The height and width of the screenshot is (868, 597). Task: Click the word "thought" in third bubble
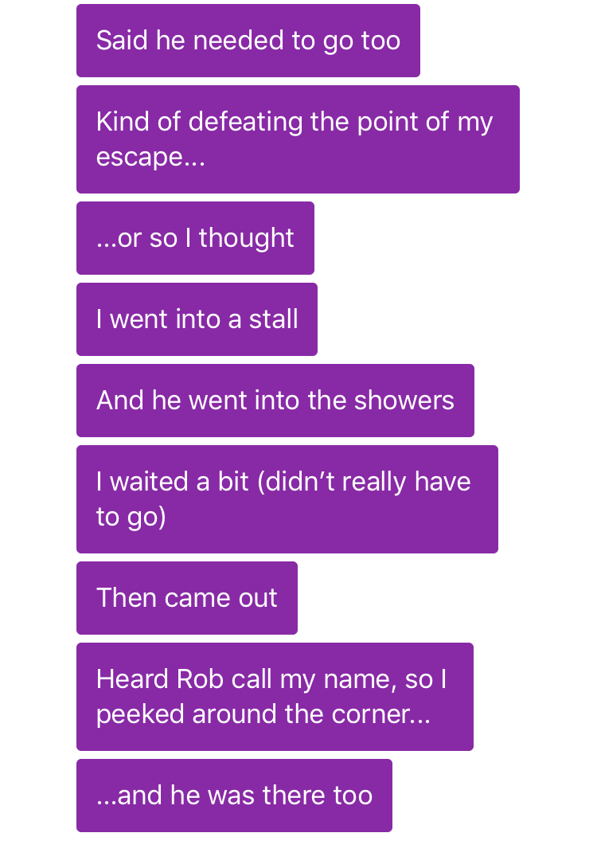click(246, 239)
